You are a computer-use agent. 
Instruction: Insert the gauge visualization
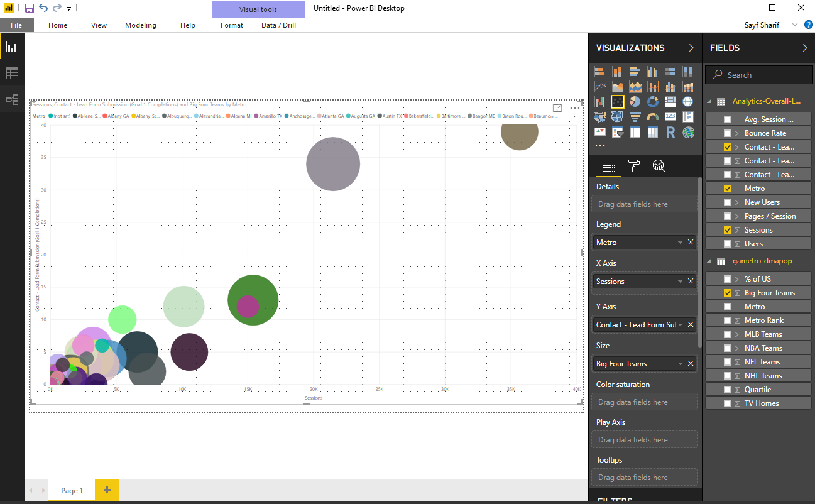click(x=653, y=117)
